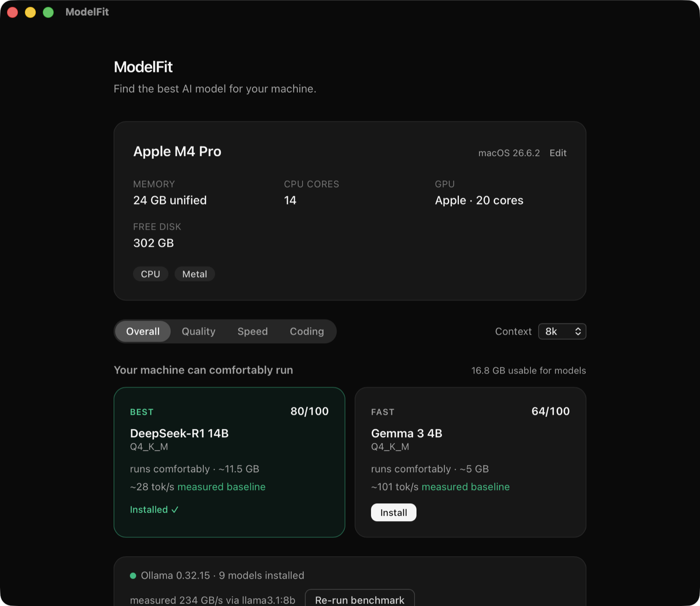Click the BEST label on DeepSeek card
This screenshot has width=700, height=606.
tap(142, 412)
